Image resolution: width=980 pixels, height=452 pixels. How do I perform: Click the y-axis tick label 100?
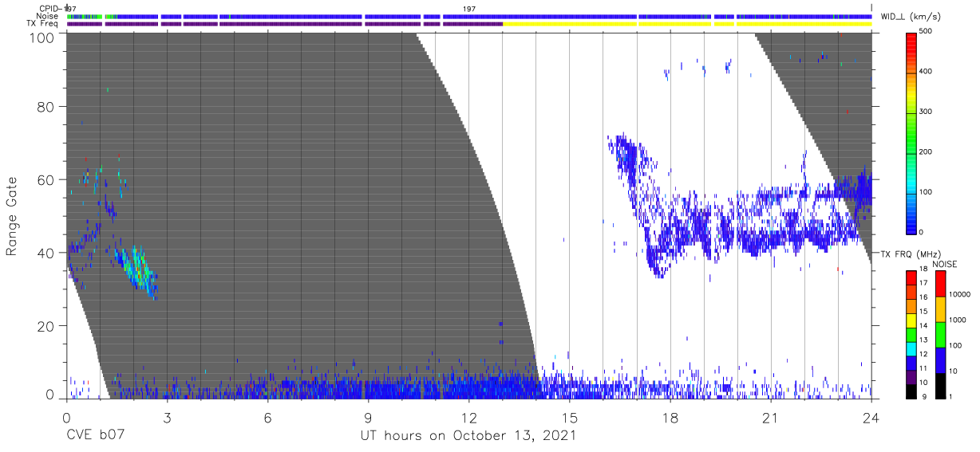coord(42,37)
